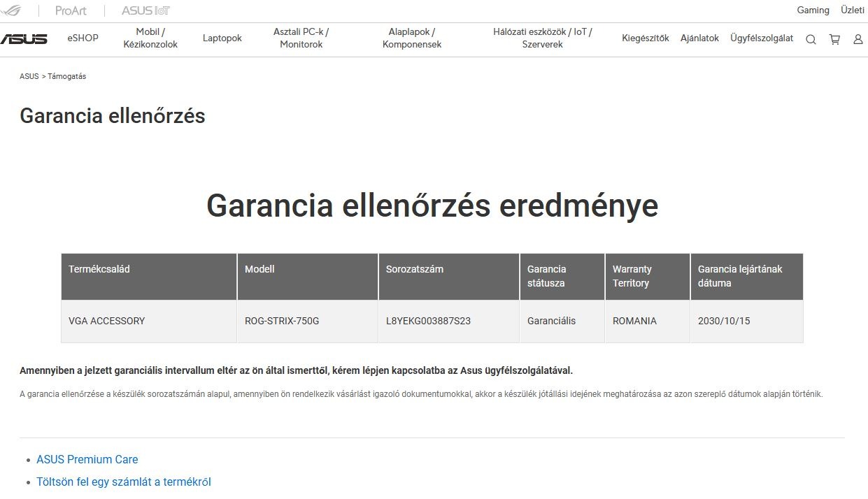
Task: Click the Garancia ellenőrzés eredménye heading
Action: click(x=432, y=205)
